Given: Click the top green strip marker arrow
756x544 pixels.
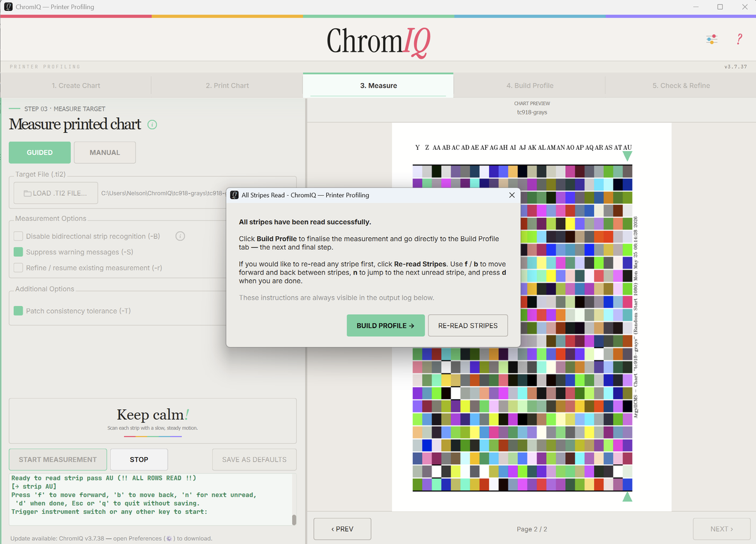Looking at the screenshot, I should click(627, 156).
